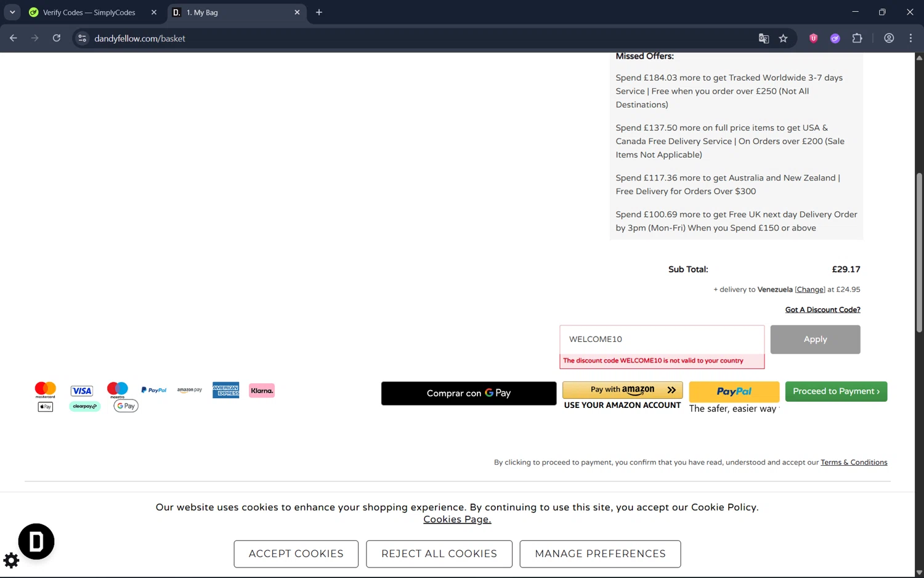The height and width of the screenshot is (578, 924).
Task: Click the scrollbar down arrow
Action: [x=919, y=572]
